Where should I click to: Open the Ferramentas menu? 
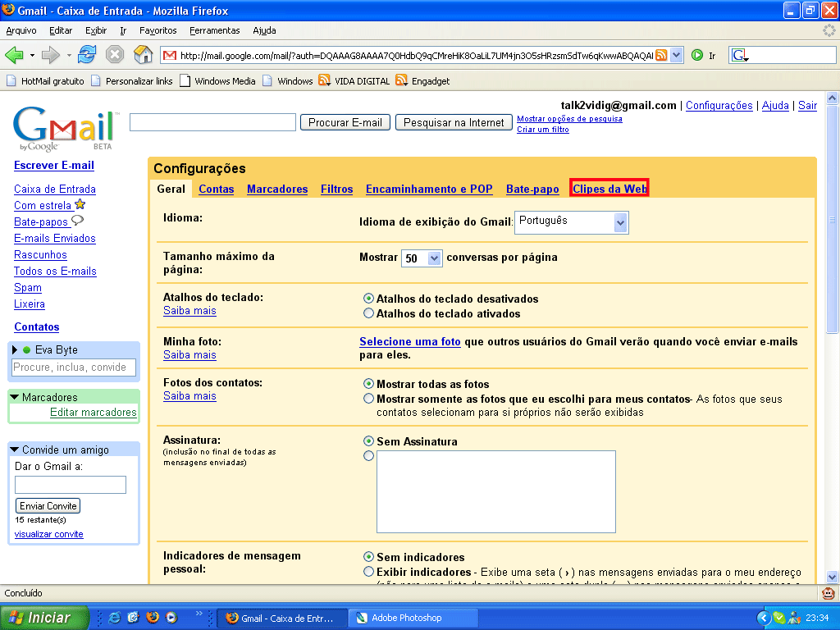(x=215, y=30)
